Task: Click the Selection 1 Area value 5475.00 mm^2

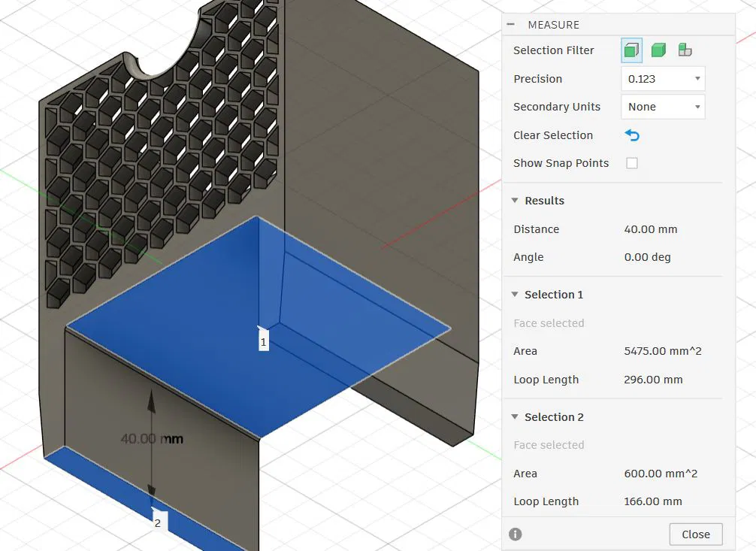Action: pos(663,351)
